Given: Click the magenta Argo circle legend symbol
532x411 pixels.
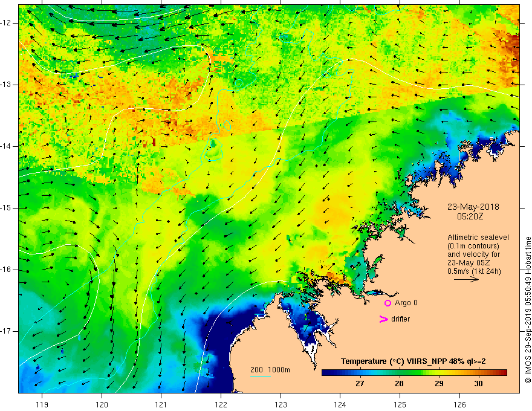Looking at the screenshot, I should tap(388, 303).
